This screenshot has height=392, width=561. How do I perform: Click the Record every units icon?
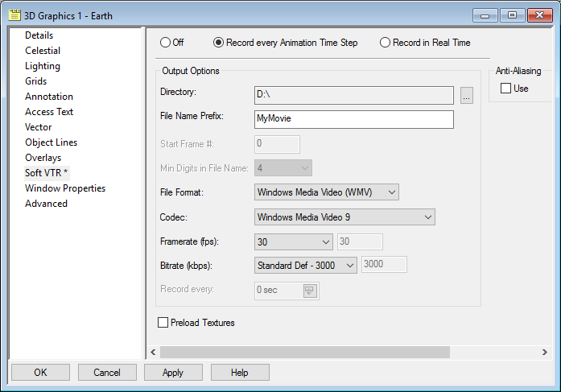[310, 291]
